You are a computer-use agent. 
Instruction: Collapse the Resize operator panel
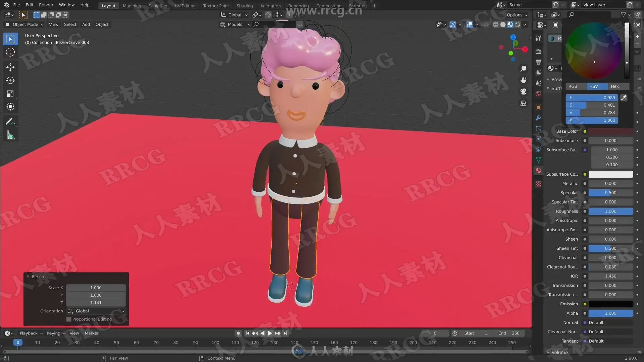(28, 277)
